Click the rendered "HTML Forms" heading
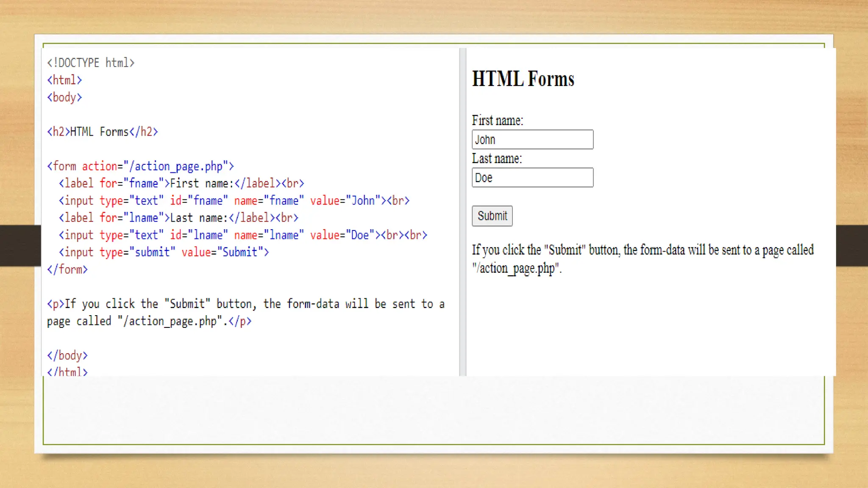This screenshot has width=868, height=488. [x=523, y=79]
